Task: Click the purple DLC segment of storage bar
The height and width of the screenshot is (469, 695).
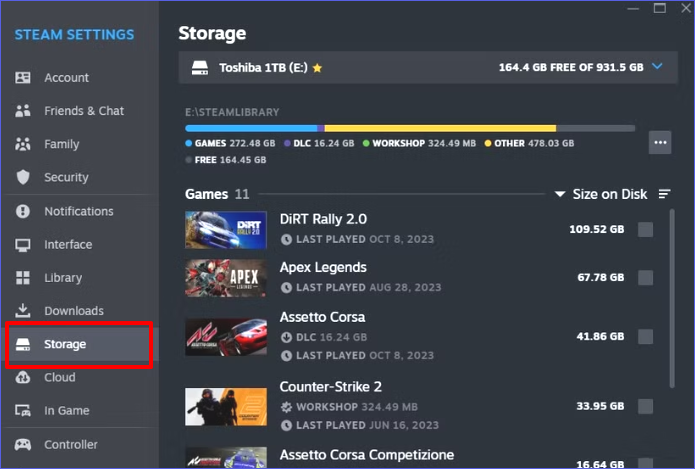Action: (x=321, y=128)
